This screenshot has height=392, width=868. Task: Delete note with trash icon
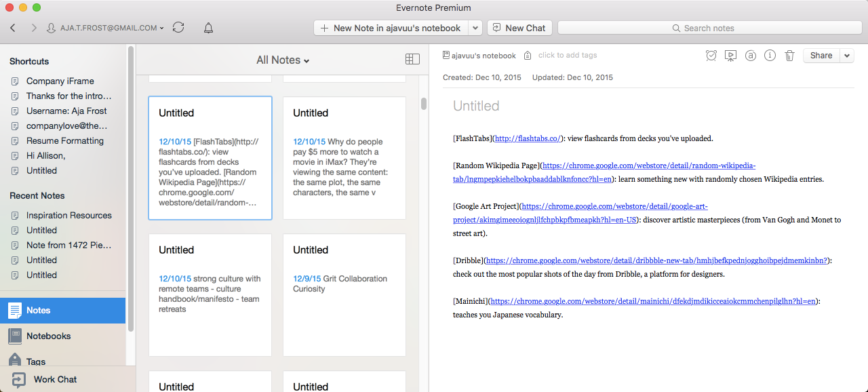(x=789, y=56)
